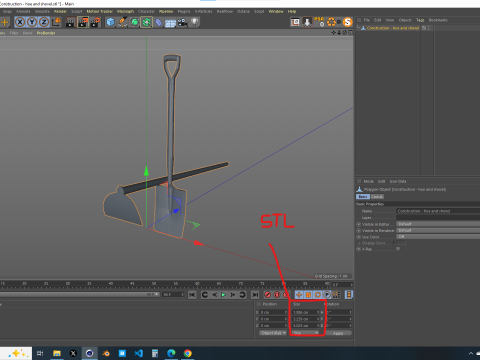
Task: Click the Record Active Objects button
Action: (x=267, y=295)
